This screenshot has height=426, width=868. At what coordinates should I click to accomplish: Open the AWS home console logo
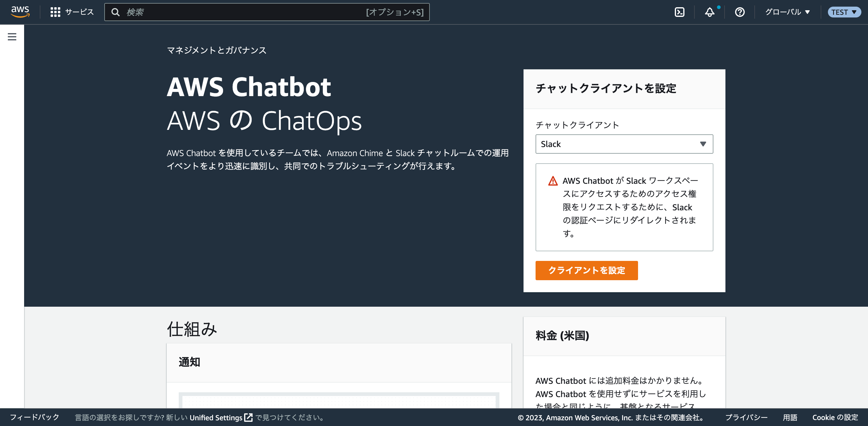pos(20,11)
